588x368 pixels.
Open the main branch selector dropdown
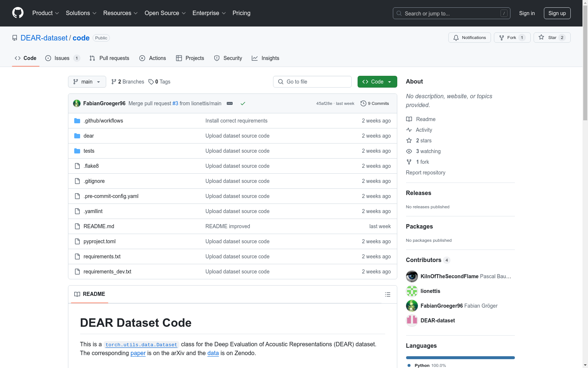click(x=87, y=82)
